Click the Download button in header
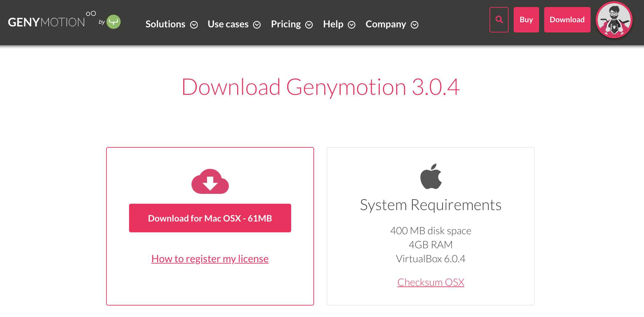Viewport: 644px width, 317px height. (x=567, y=20)
